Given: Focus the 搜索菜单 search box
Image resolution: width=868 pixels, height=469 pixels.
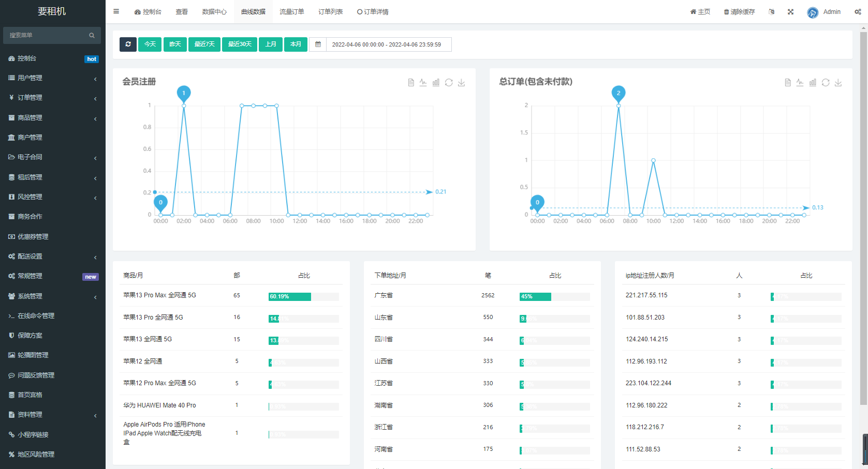Looking at the screenshot, I should tap(46, 35).
